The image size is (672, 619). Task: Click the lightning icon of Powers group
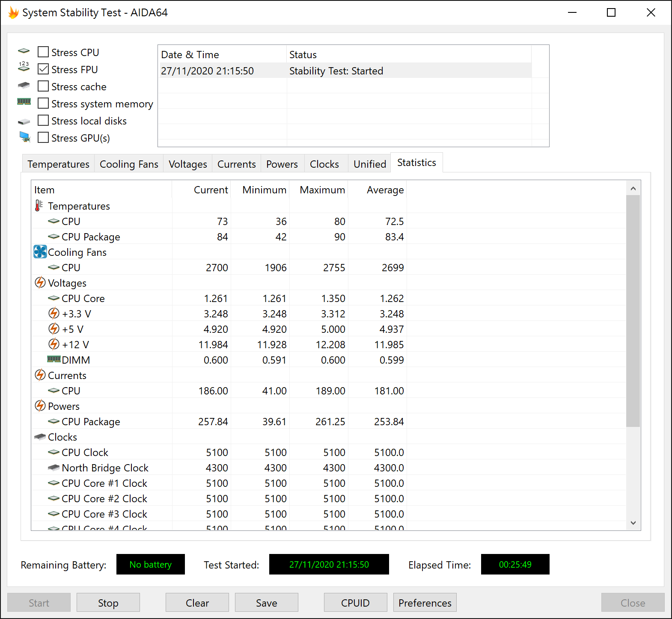pyautogui.click(x=40, y=406)
